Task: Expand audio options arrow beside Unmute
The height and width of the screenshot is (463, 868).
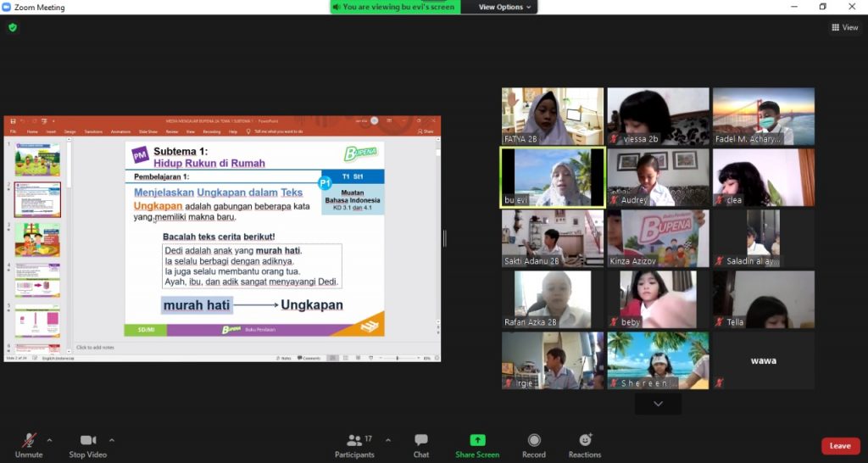Action: (49, 440)
